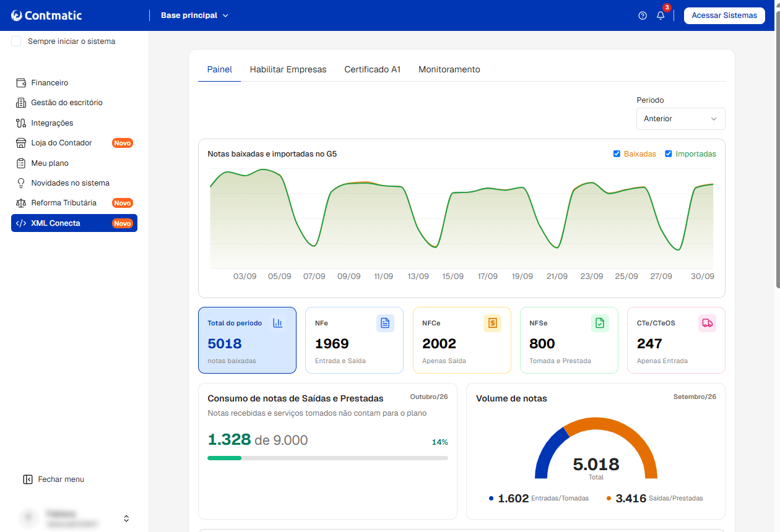Open Integrações menu item
The width and height of the screenshot is (780, 532).
coord(74,123)
